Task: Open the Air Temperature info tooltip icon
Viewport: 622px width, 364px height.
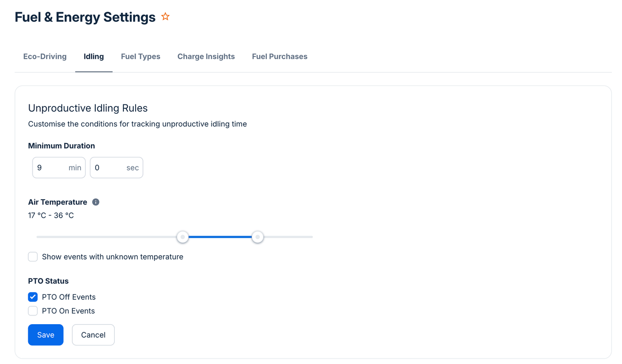Action: tap(95, 202)
